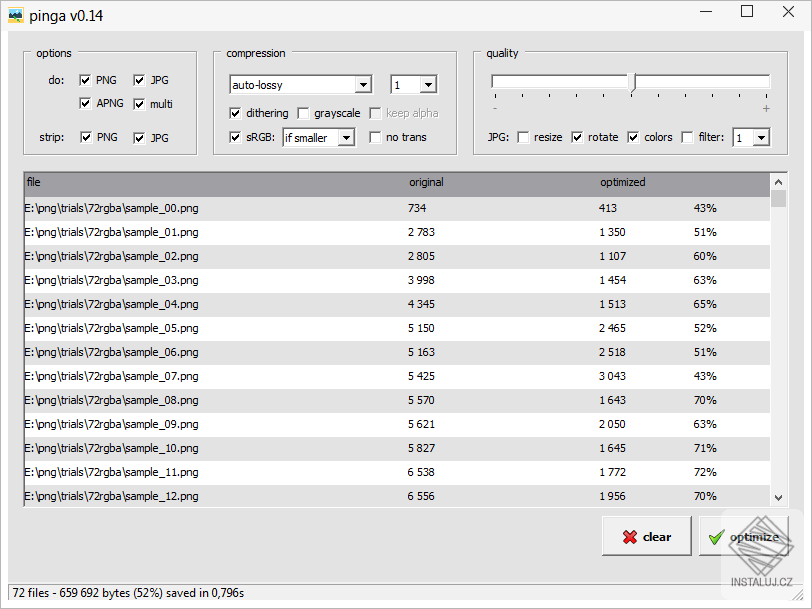
Task: Click the green checkmark optimize button
Action: pyautogui.click(x=743, y=537)
